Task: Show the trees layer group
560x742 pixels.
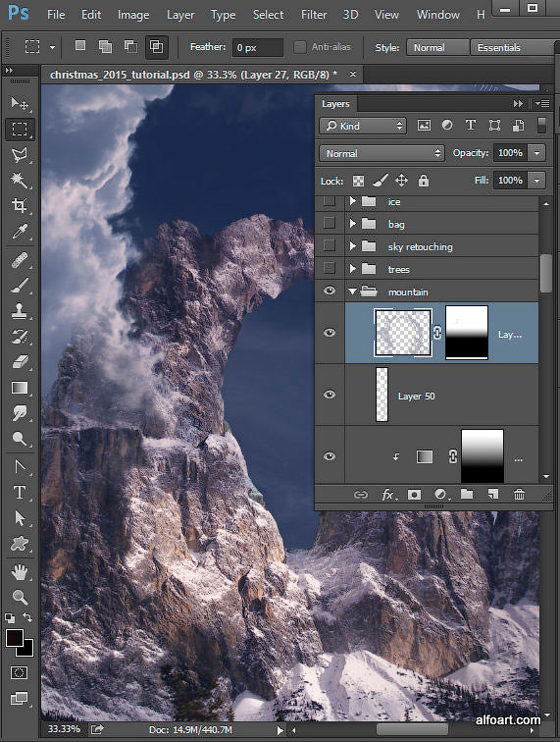Action: (x=330, y=268)
